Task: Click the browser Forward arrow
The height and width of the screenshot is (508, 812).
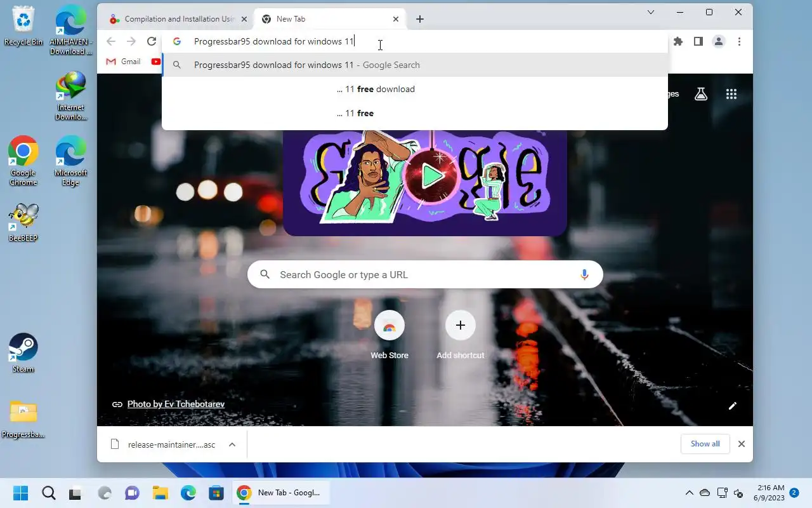Action: (x=131, y=41)
